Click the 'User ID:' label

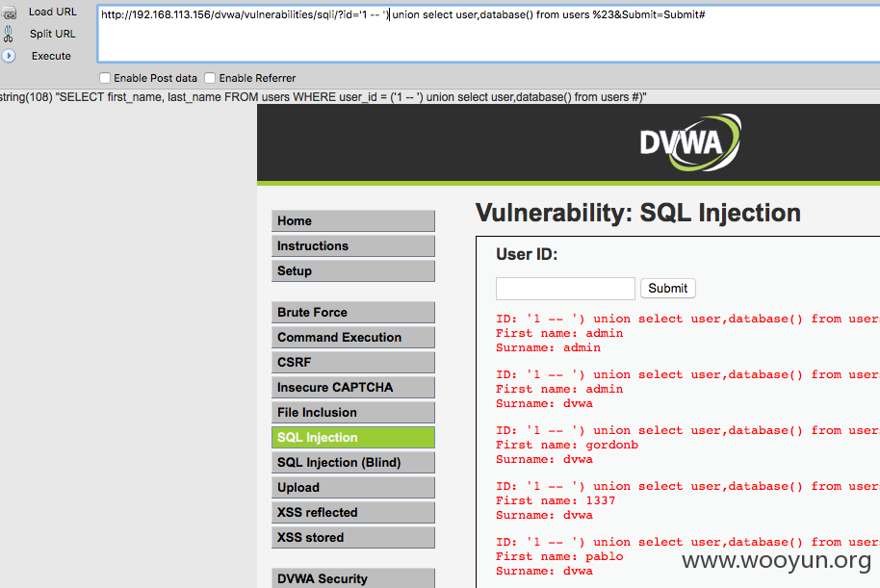point(527,254)
